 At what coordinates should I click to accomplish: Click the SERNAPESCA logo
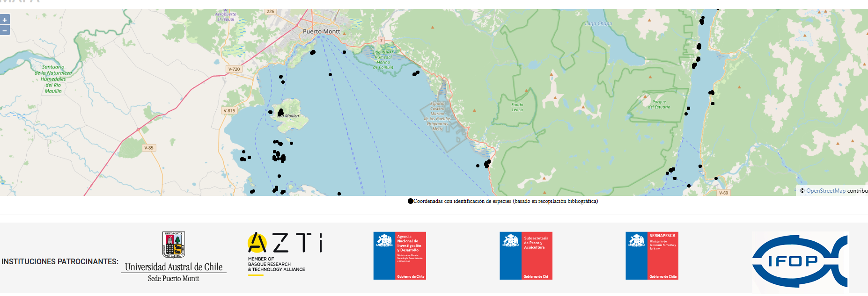click(652, 256)
